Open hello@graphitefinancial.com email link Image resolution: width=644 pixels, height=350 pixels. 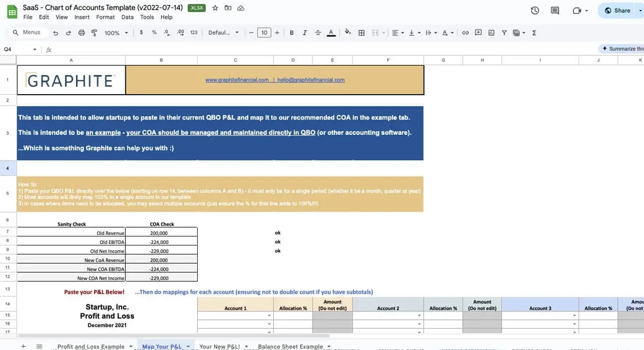[311, 80]
